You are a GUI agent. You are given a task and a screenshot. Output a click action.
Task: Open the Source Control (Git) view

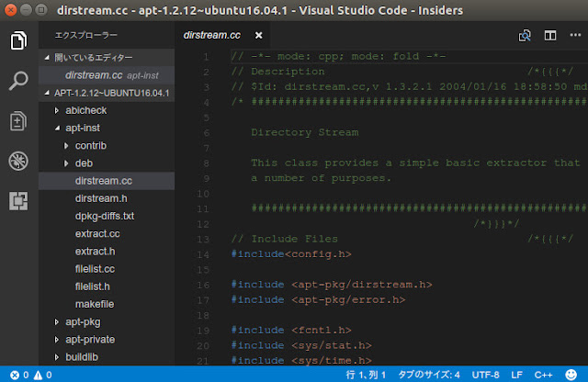[x=18, y=121]
